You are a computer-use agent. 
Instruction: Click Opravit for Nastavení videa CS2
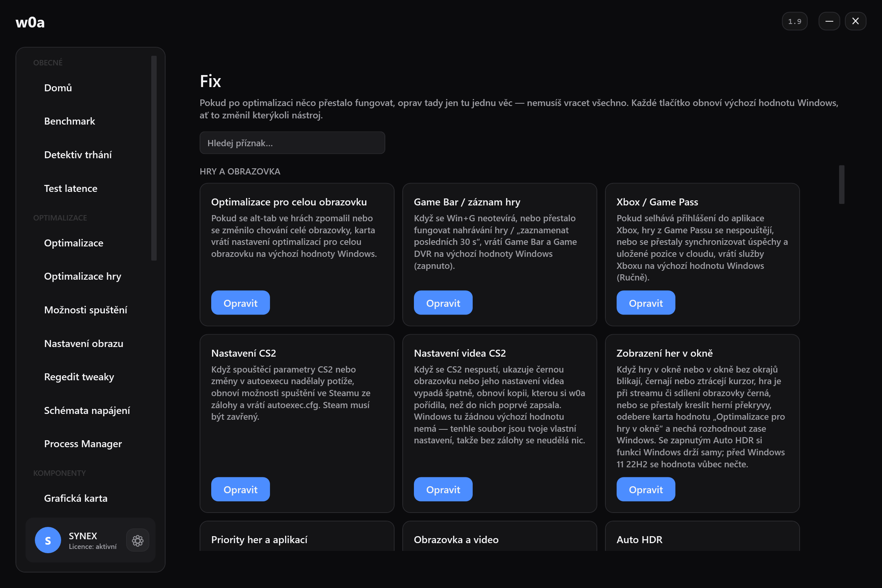coord(443,489)
